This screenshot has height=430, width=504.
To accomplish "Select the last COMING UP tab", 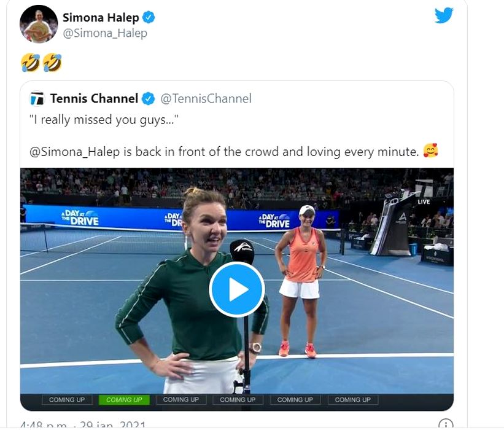I will pyautogui.click(x=353, y=400).
